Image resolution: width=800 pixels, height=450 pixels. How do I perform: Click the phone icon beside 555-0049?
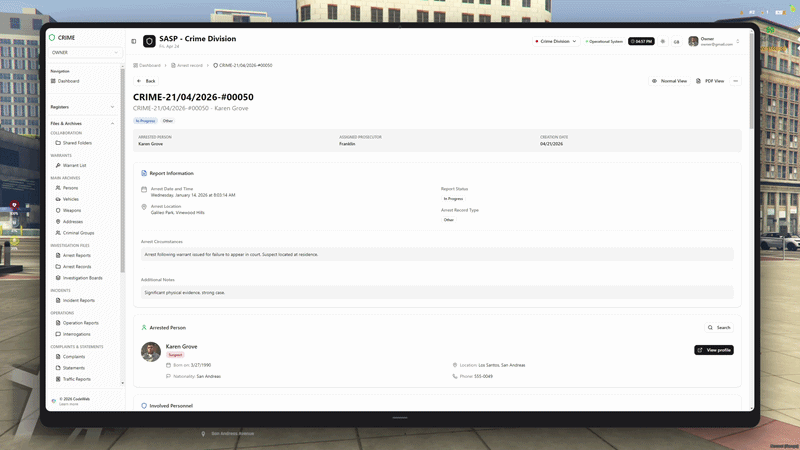(x=455, y=377)
